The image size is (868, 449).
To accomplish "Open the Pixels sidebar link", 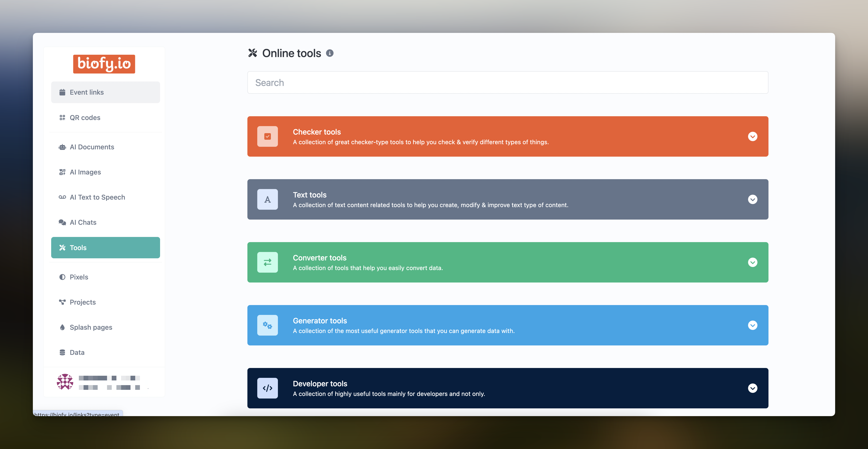I will (79, 277).
